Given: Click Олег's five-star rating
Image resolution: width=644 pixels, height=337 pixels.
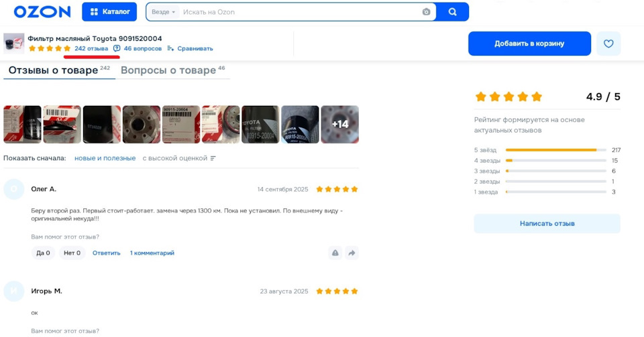Looking at the screenshot, I should point(337,189).
